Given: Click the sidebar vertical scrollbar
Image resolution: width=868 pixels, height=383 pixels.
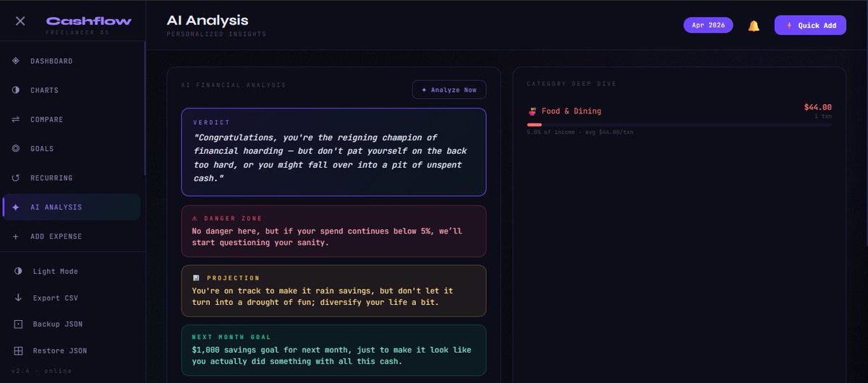Looking at the screenshot, I should (145, 108).
